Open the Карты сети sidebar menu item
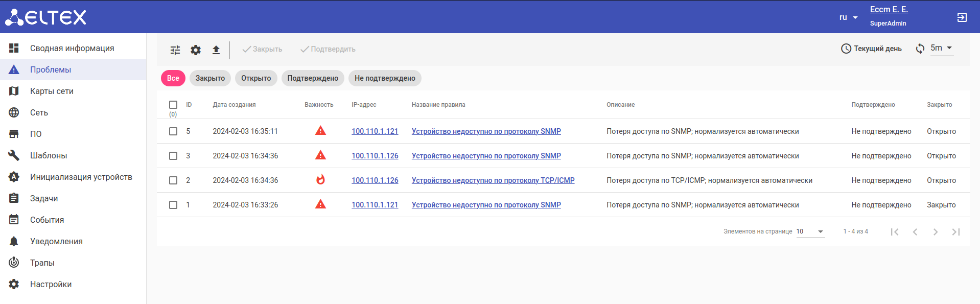Viewport: 980px width, 304px height. [x=52, y=91]
